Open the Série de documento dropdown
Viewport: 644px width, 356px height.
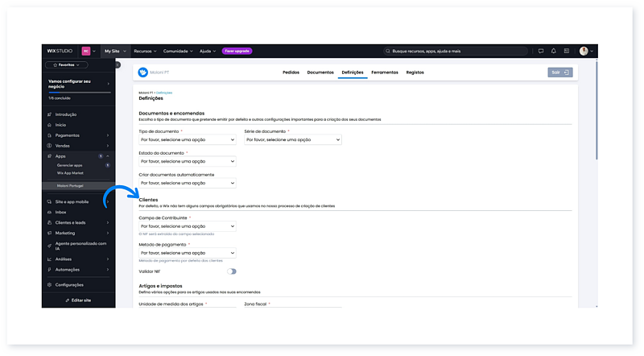tap(292, 139)
